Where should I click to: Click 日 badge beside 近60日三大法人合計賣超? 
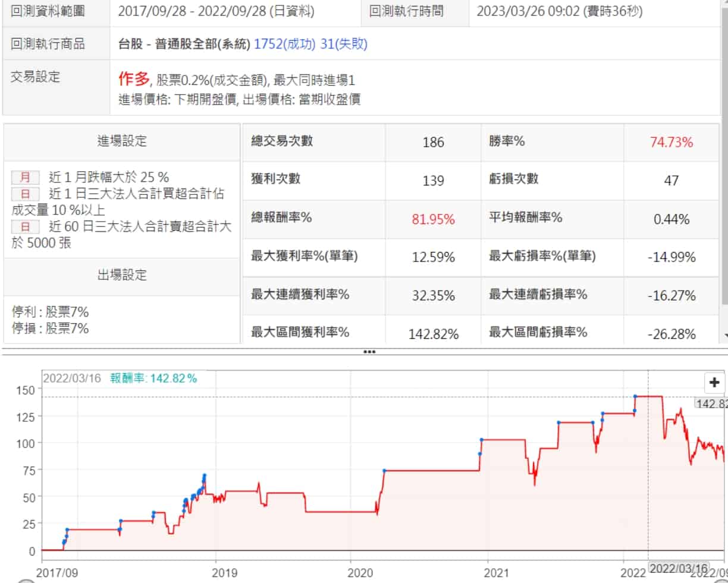(25, 226)
